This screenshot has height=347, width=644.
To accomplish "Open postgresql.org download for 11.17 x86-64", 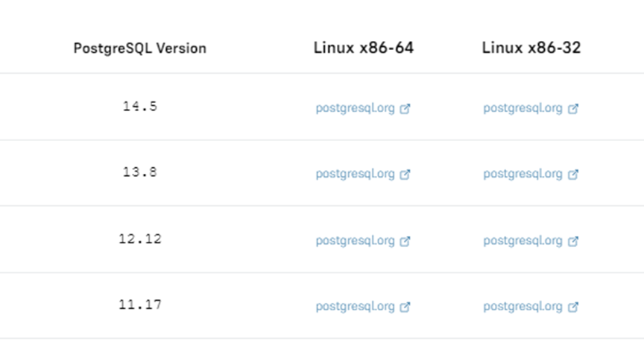I will (x=355, y=307).
